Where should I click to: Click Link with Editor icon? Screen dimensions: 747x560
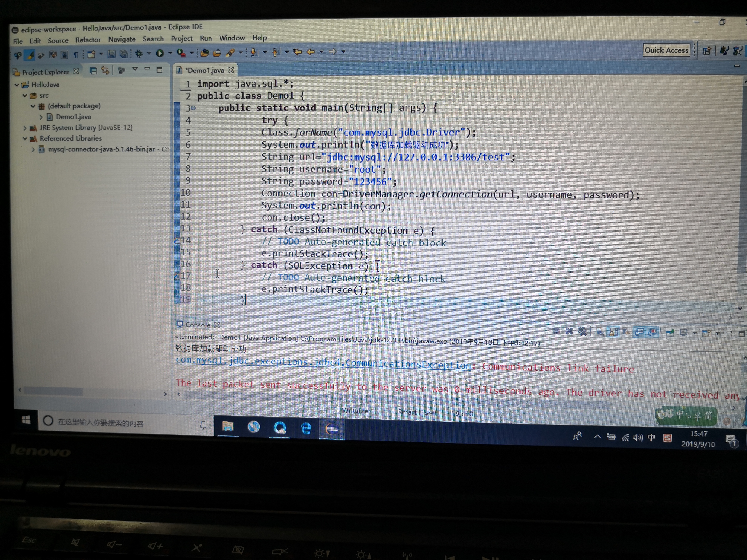click(105, 70)
